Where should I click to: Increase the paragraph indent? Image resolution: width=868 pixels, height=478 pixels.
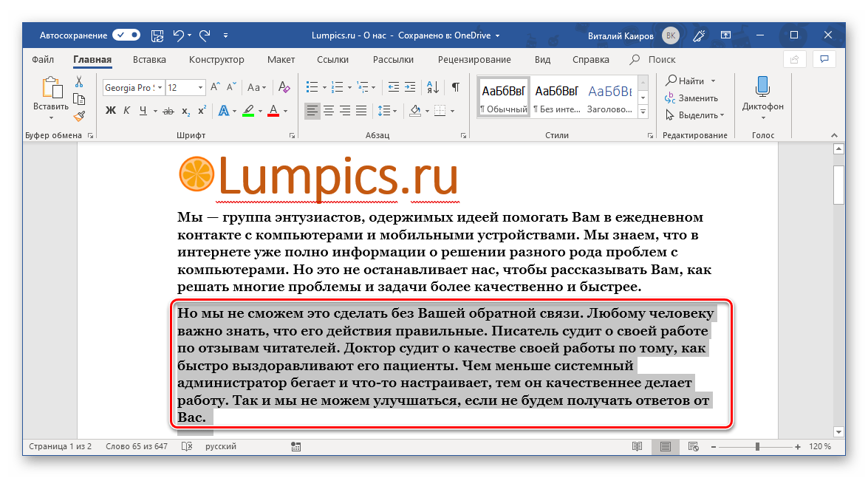point(409,87)
